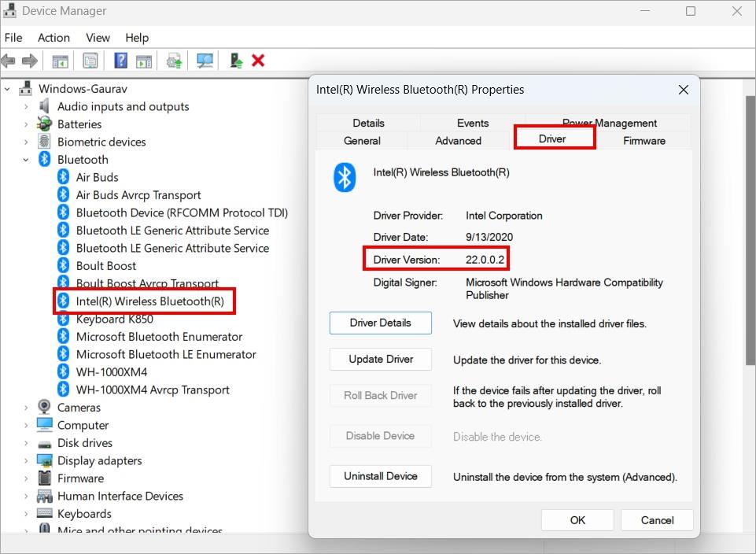The height and width of the screenshot is (554, 756).
Task: Click the Device Manager title bar icon
Action: pyautogui.click(x=9, y=10)
